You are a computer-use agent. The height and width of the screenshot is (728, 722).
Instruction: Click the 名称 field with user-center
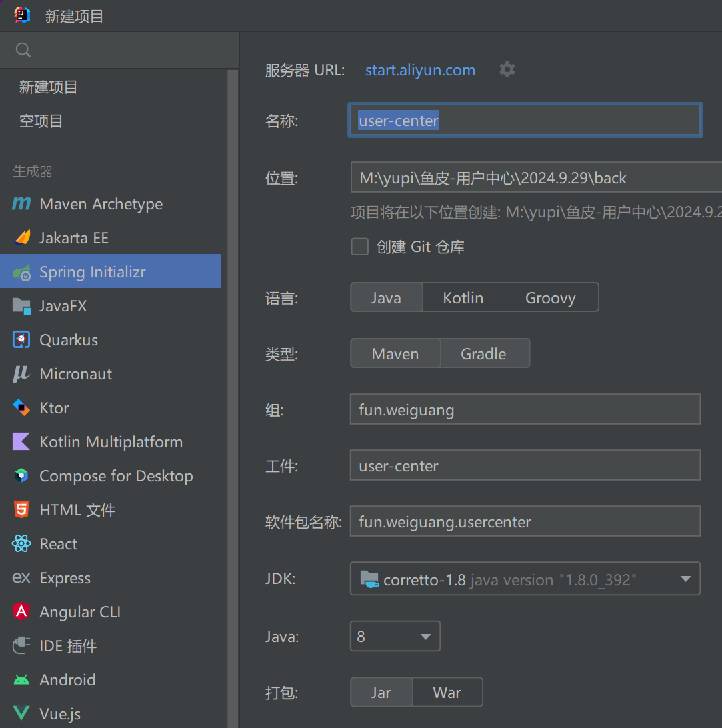(x=525, y=120)
